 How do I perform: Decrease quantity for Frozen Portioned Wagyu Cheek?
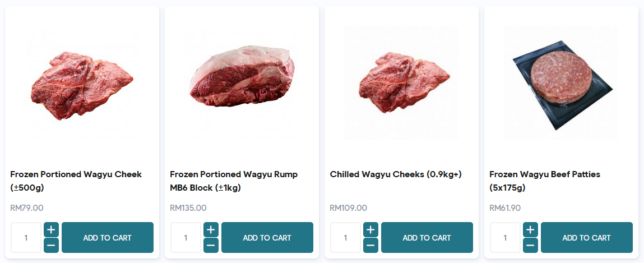click(51, 245)
